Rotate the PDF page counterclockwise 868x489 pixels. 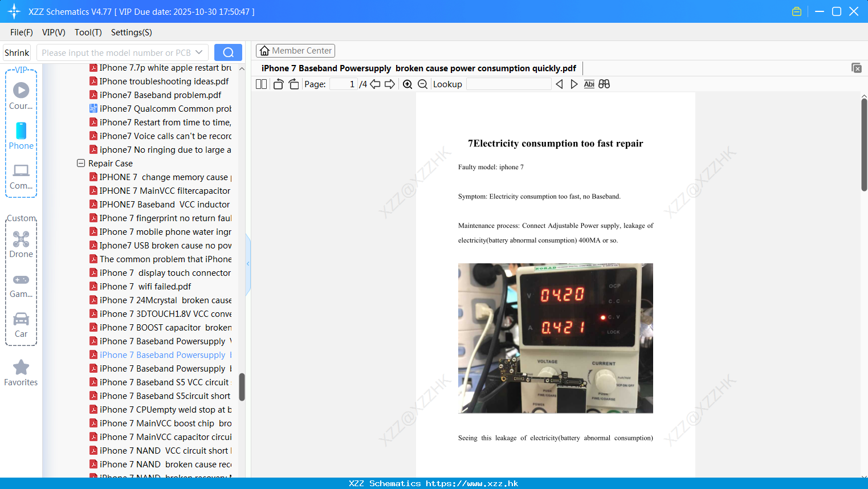pos(278,84)
